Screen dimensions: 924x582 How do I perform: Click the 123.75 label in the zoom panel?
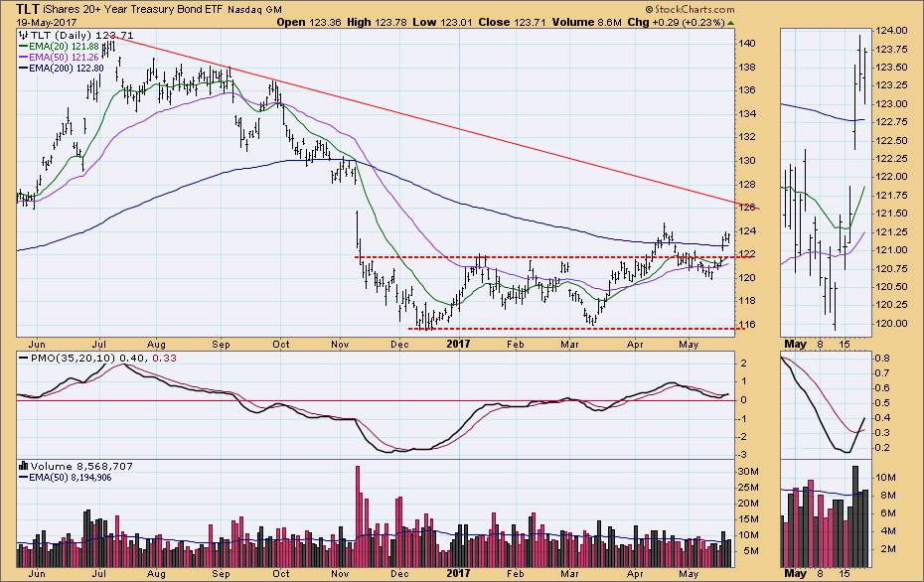pyautogui.click(x=891, y=50)
